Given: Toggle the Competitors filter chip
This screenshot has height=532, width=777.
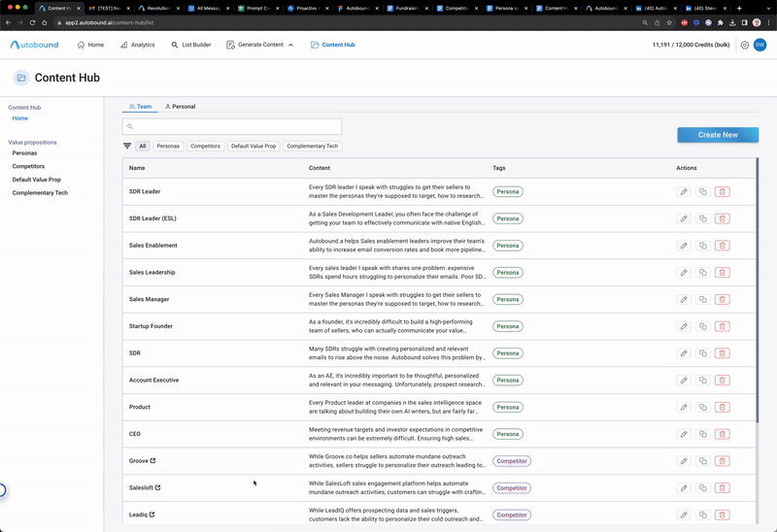Looking at the screenshot, I should (205, 146).
